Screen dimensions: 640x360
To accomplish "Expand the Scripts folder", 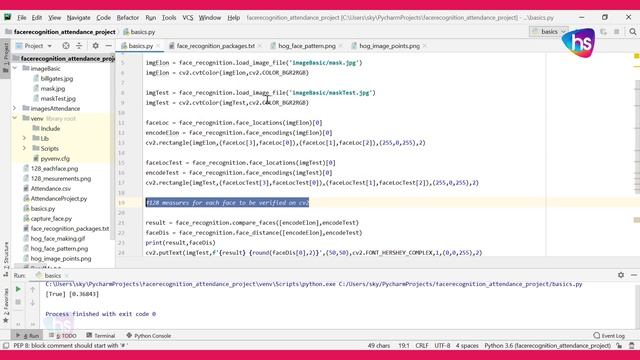I will click(24, 148).
